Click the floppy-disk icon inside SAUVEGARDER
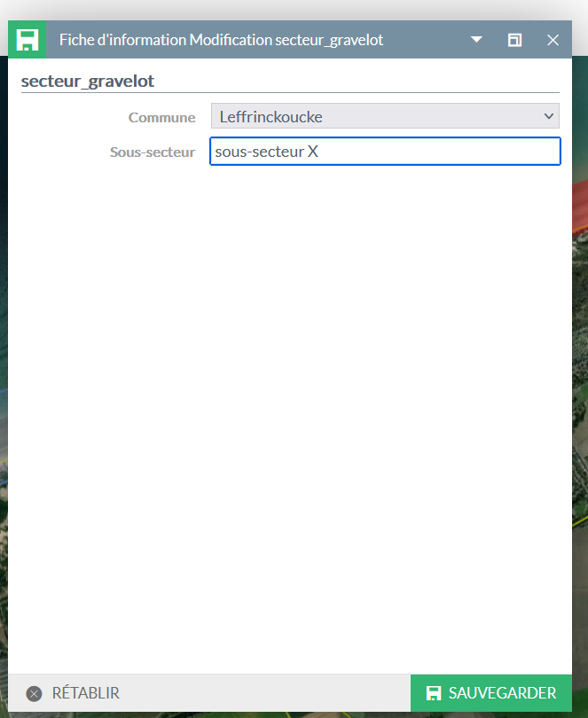 coord(434,693)
